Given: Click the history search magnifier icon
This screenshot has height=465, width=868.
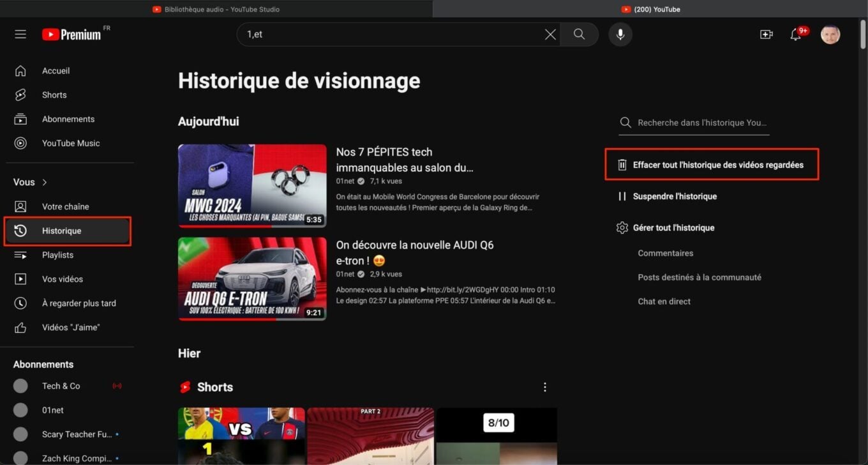Looking at the screenshot, I should 625,123.
